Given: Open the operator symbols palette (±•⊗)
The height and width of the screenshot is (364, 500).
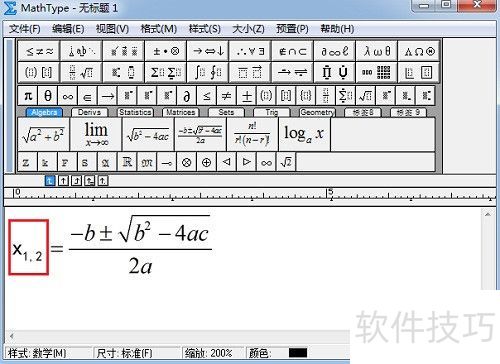Looking at the screenshot, I should tap(166, 51).
